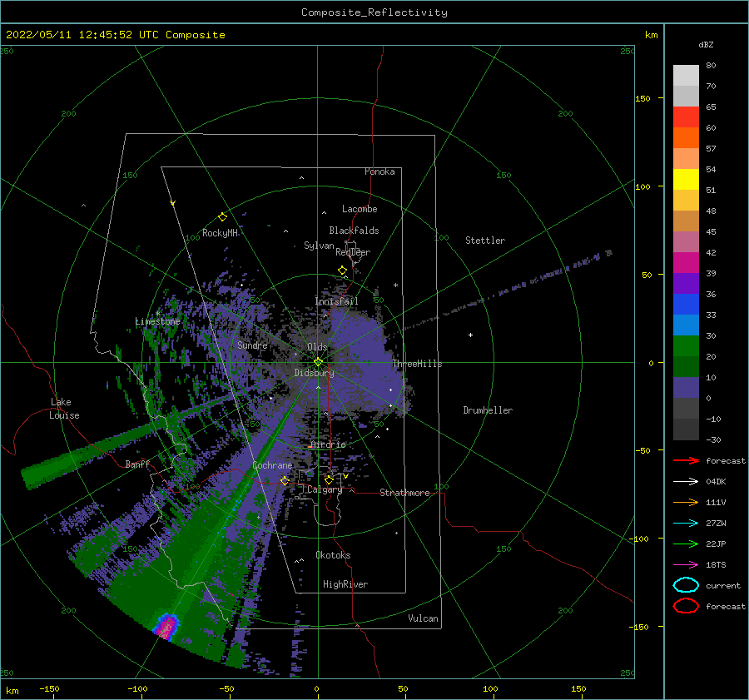
Task: Click the cyan 27ZW arrow icon
Action: [686, 524]
